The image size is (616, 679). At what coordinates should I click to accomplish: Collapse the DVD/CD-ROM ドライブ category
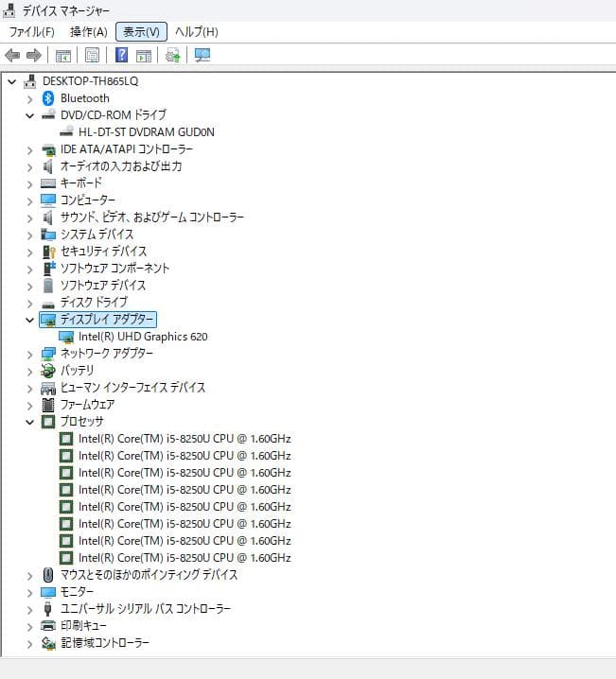(30, 115)
